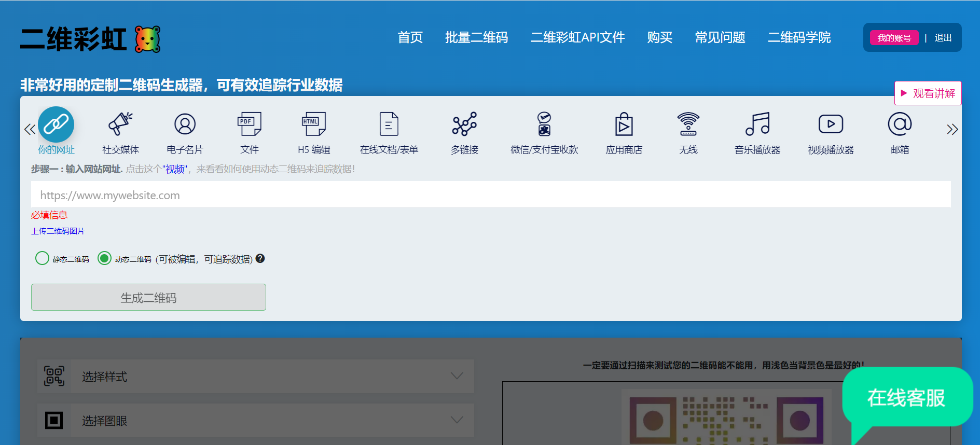Viewport: 980px width, 445px height.
Task: Select the 在线文档/表单 document icon
Action: [389, 124]
